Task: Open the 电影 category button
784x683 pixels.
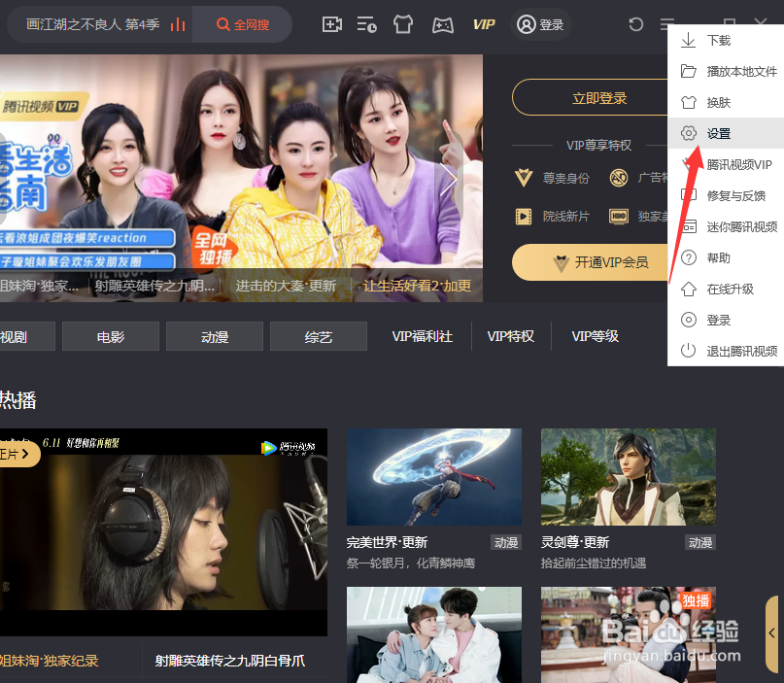Action: [x=111, y=336]
